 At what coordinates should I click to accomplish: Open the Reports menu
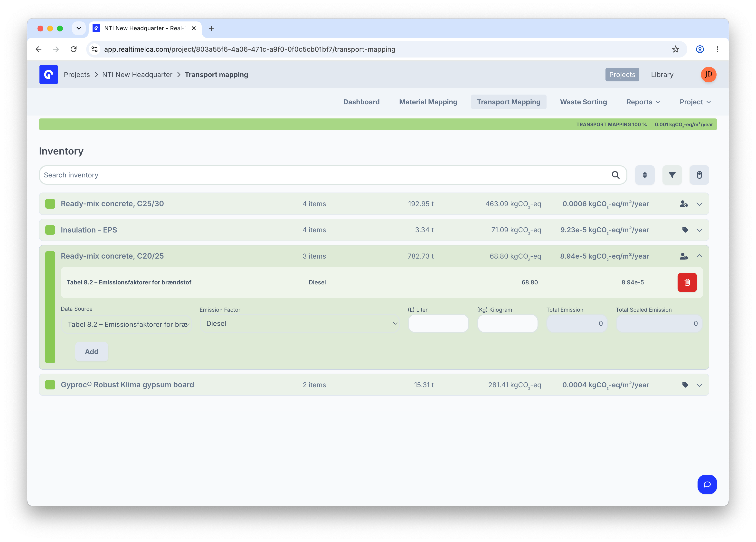(x=643, y=102)
